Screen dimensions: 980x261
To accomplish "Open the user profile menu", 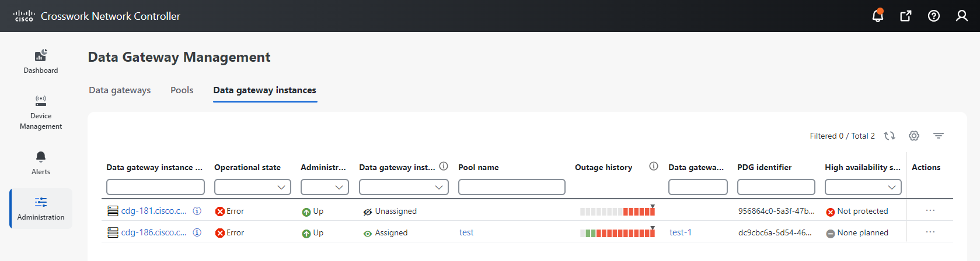I will [962, 16].
